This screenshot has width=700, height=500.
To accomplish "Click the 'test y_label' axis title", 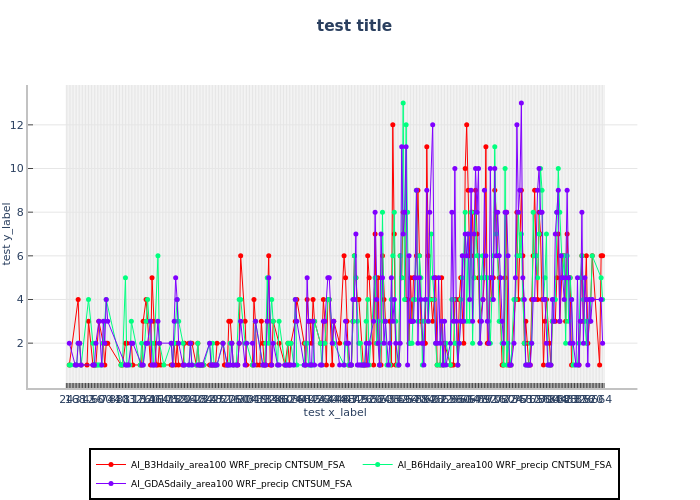I will 8,233.
